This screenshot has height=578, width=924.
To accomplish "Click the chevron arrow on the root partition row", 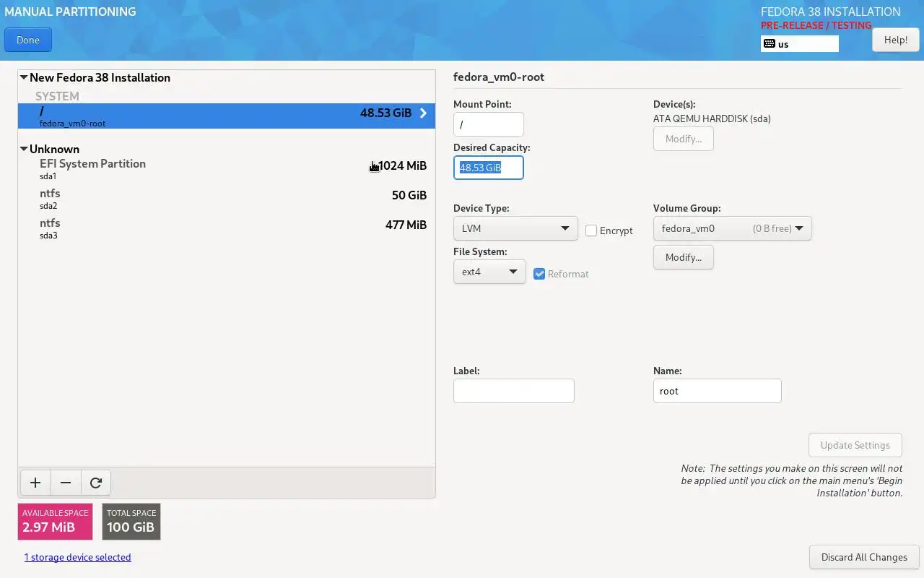I will [424, 113].
